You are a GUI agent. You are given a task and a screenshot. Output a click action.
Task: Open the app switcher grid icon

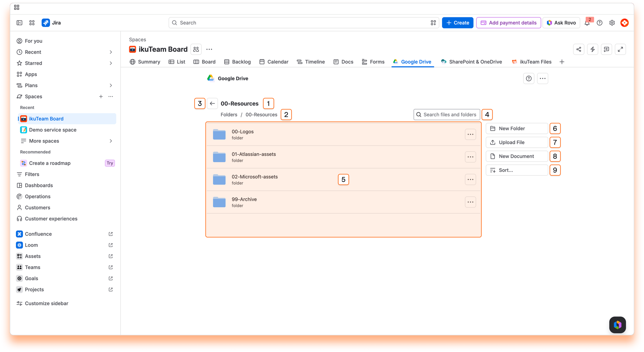[32, 23]
